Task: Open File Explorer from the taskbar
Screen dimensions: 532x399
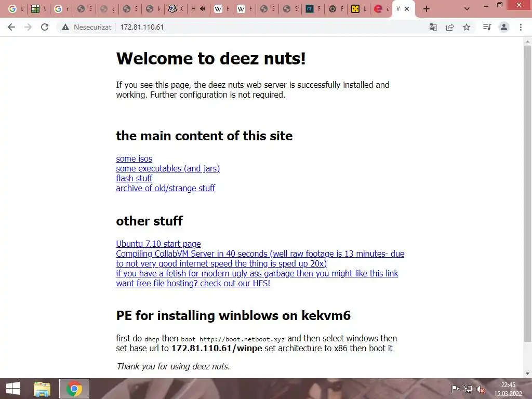Action: (x=42, y=389)
